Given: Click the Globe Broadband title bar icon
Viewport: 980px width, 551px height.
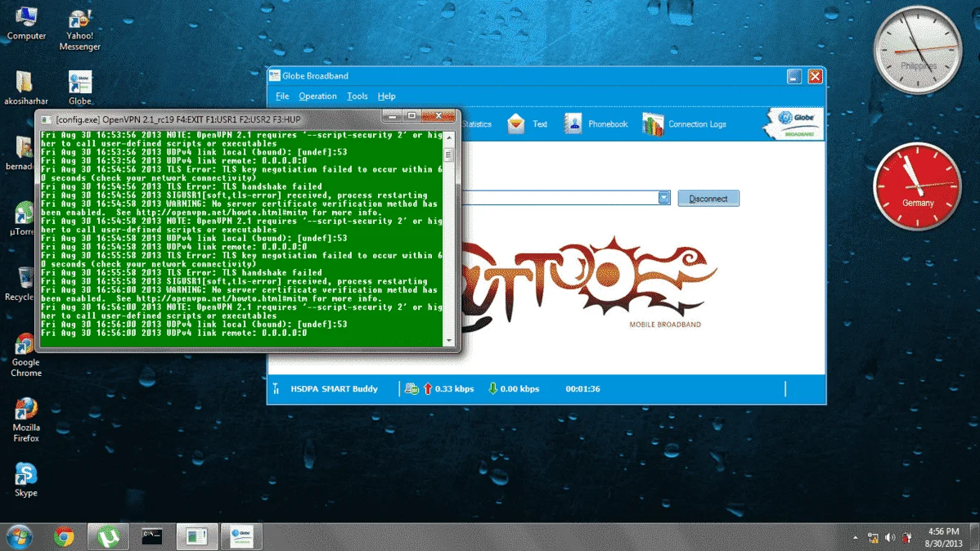Looking at the screenshot, I should (x=274, y=75).
